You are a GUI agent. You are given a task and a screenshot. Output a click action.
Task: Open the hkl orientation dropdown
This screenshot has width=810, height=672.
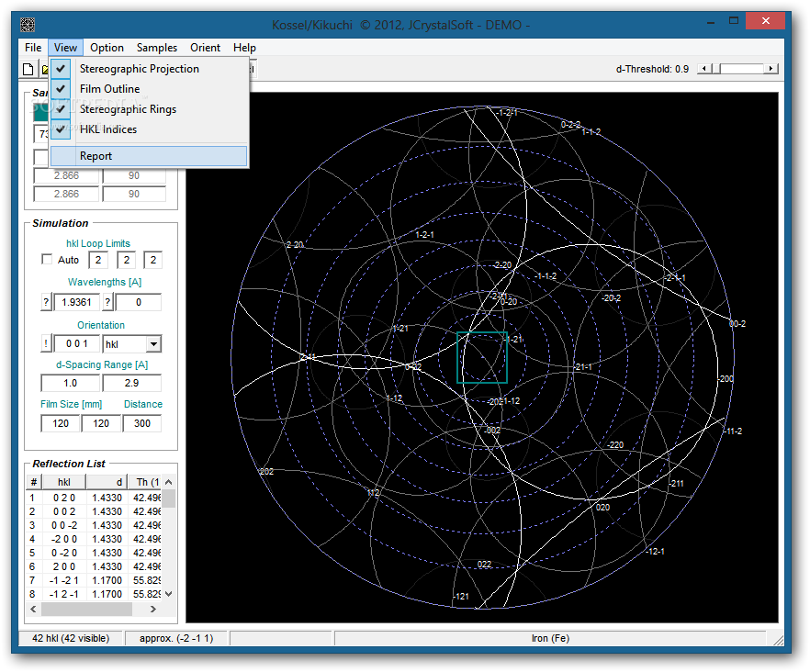coord(153,344)
